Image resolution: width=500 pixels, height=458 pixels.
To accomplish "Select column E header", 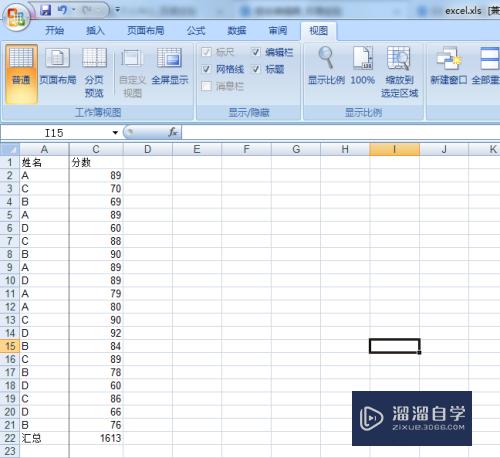I will click(197, 149).
